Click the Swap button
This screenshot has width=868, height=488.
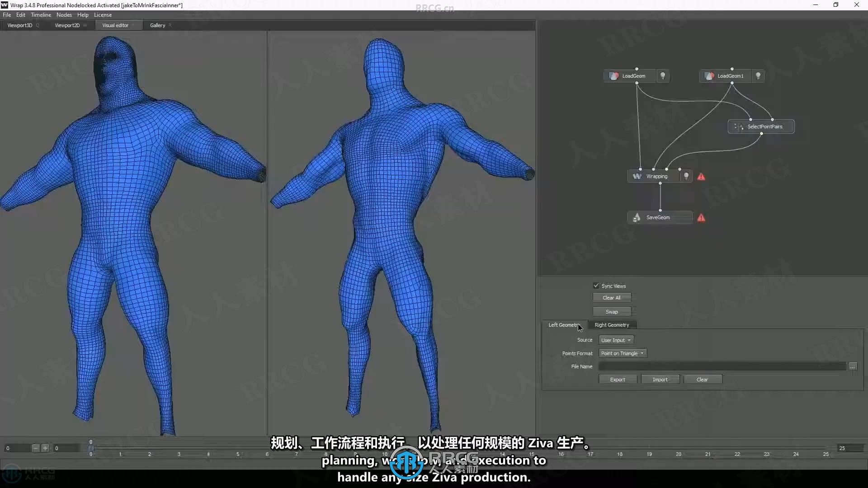coord(612,312)
